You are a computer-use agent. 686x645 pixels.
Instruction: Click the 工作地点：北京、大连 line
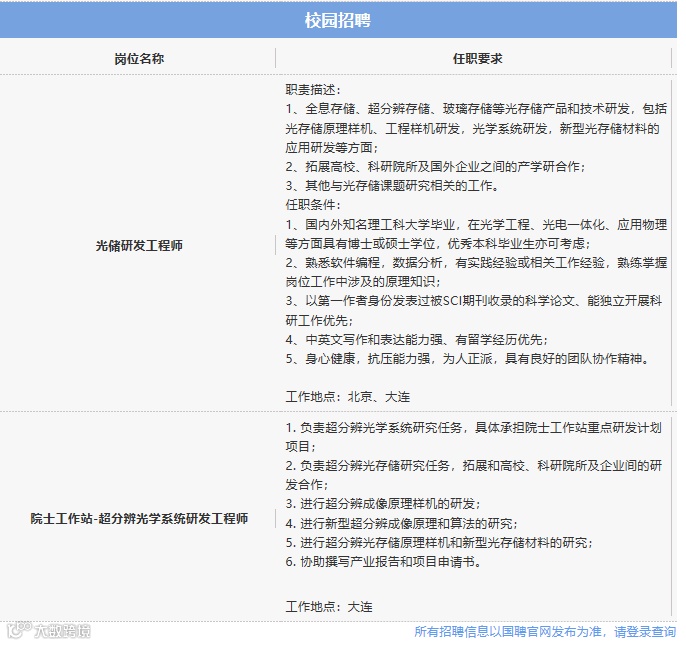pos(348,397)
